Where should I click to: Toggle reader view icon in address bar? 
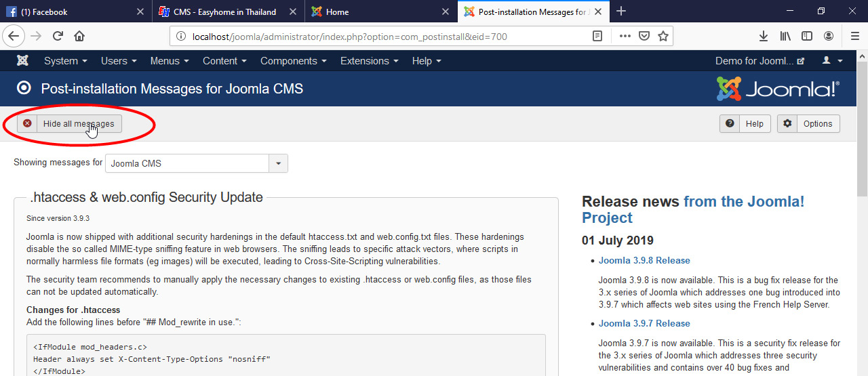coord(597,36)
